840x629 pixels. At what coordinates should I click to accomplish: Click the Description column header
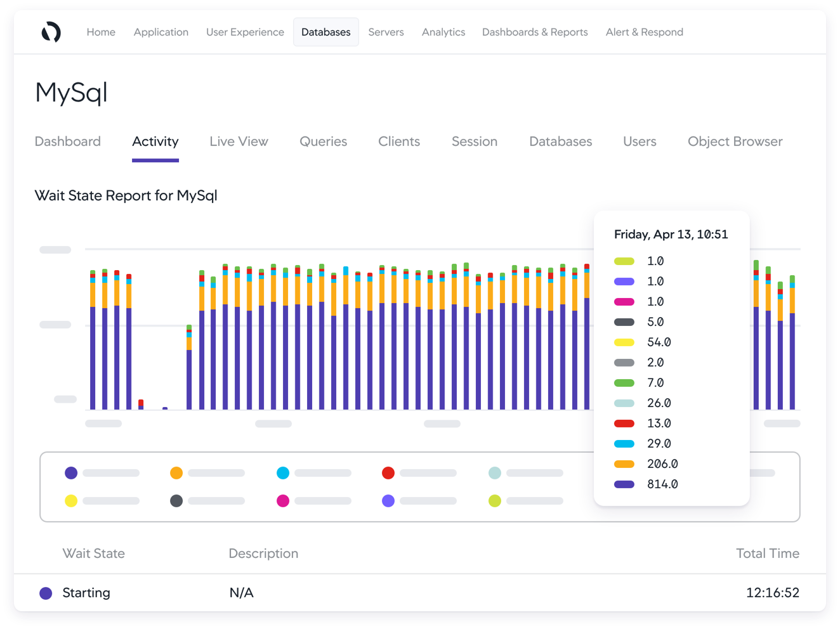pyautogui.click(x=263, y=554)
